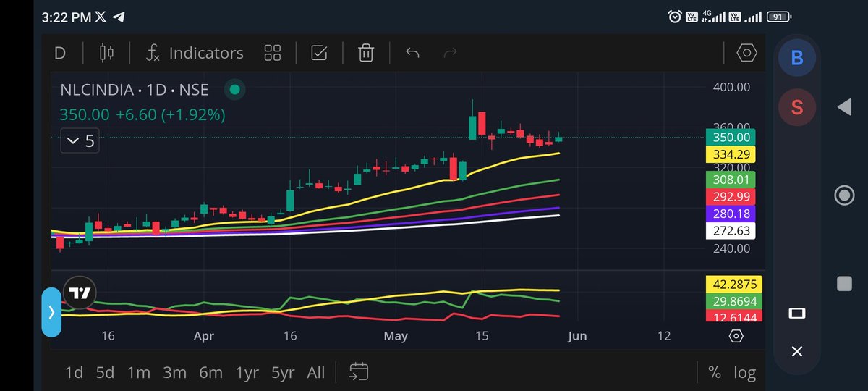Click the green 308.01 moving average label
The width and height of the screenshot is (868, 391).
[x=731, y=180]
